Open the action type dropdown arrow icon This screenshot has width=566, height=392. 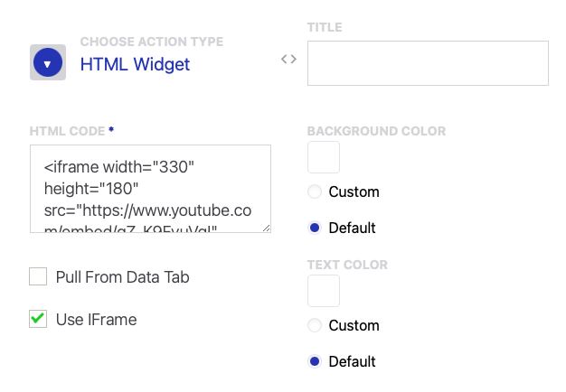(48, 63)
